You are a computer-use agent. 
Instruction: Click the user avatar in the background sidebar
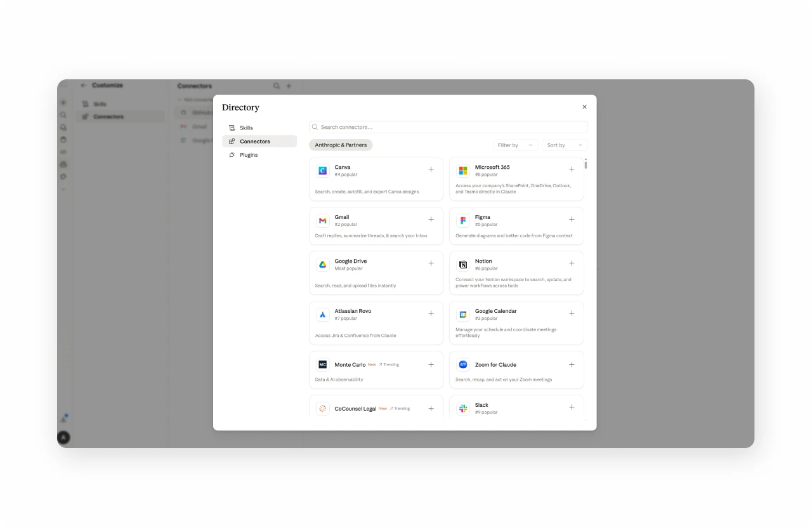(x=63, y=437)
